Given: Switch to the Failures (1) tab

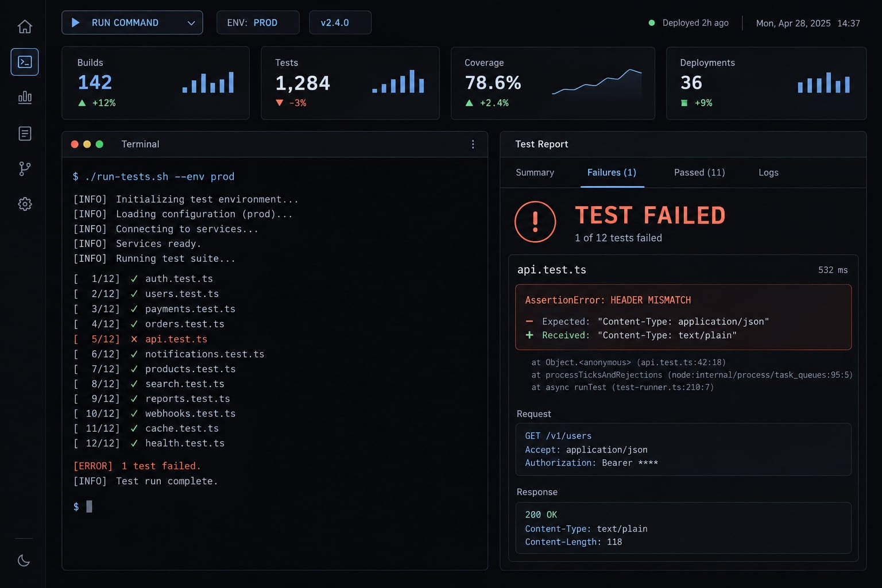Looking at the screenshot, I should (x=612, y=172).
